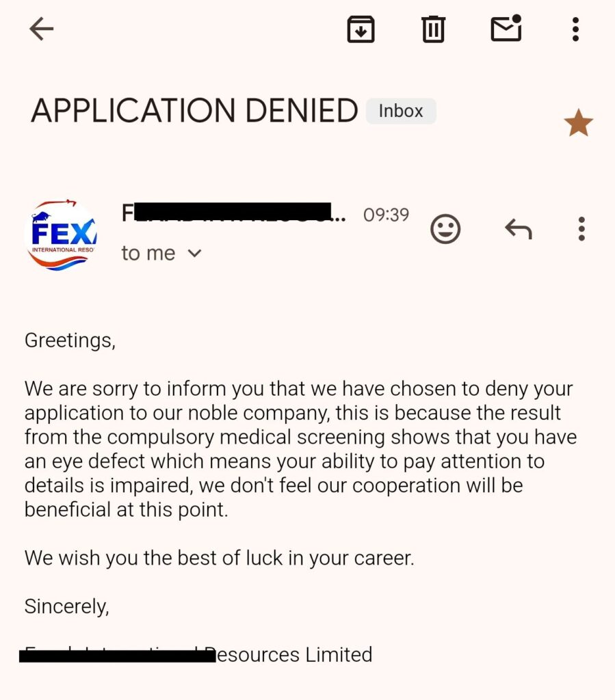Tap the 09:39 timestamp
Image resolution: width=615 pixels, height=700 pixels.
click(x=386, y=215)
